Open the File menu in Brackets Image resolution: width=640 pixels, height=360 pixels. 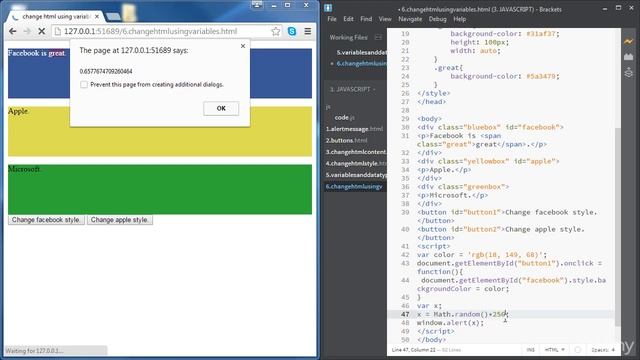(x=332, y=19)
